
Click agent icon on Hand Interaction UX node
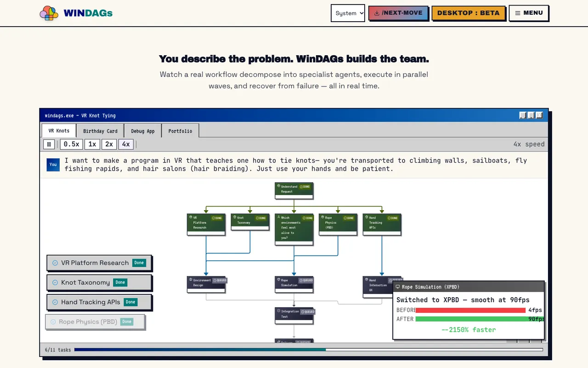pyautogui.click(x=367, y=280)
